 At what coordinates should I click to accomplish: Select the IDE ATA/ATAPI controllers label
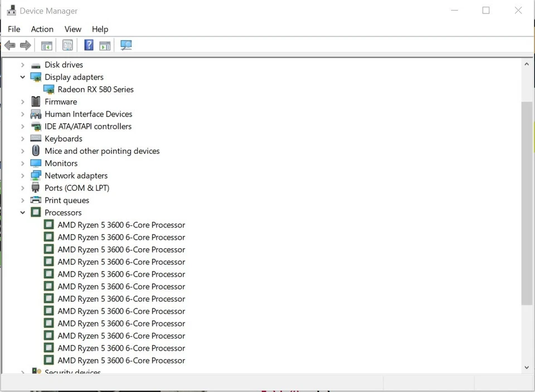click(x=88, y=127)
